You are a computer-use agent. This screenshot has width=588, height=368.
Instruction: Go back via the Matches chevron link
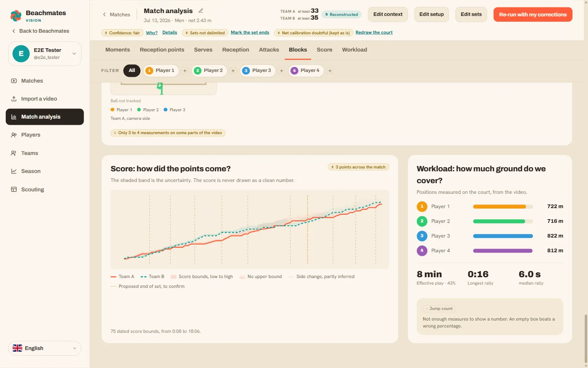pos(116,15)
